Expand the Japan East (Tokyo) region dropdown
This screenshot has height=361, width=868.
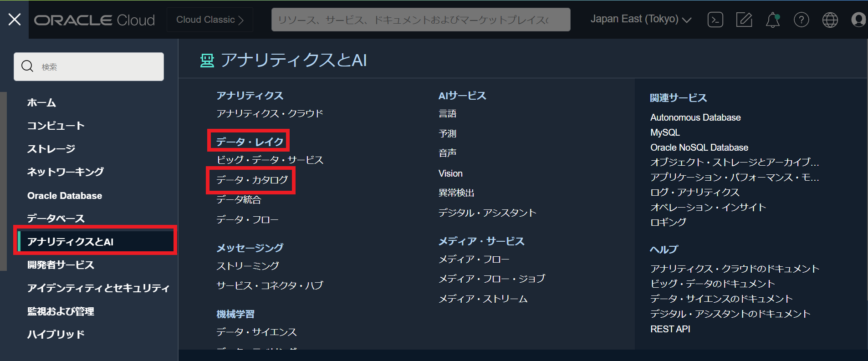coord(640,19)
